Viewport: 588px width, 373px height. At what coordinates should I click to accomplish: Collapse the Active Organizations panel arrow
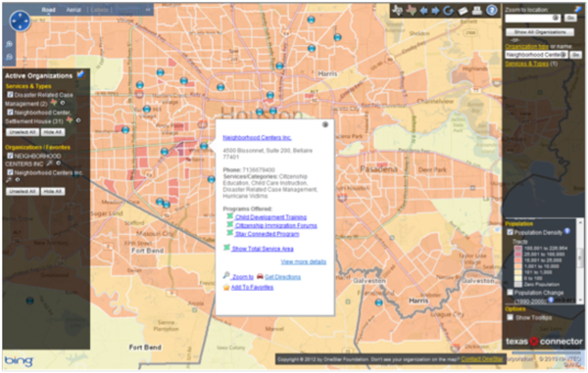pos(80,75)
